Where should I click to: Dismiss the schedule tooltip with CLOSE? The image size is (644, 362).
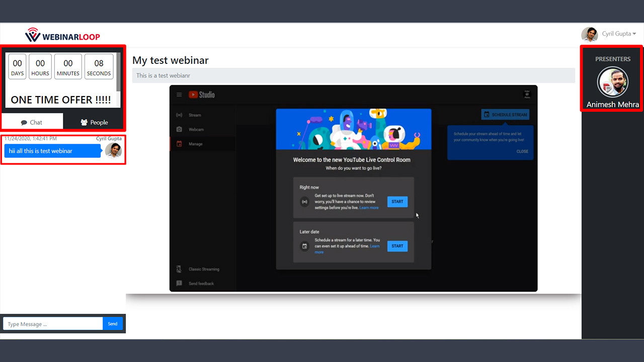coord(522,151)
